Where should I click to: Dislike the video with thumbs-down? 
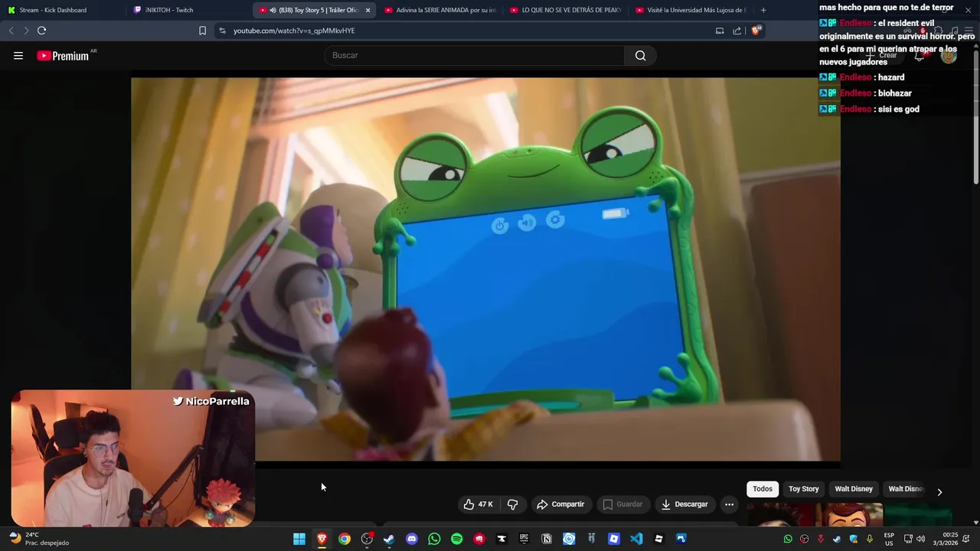(513, 504)
